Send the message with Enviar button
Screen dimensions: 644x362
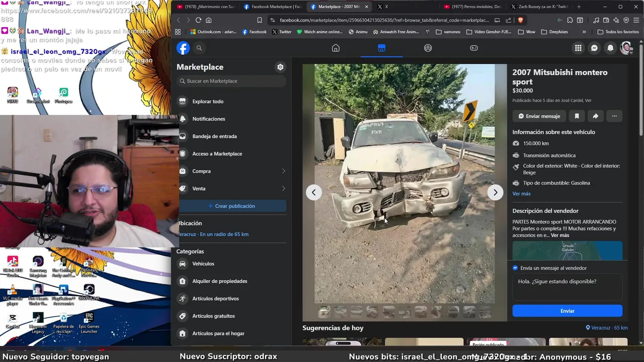coord(567,311)
